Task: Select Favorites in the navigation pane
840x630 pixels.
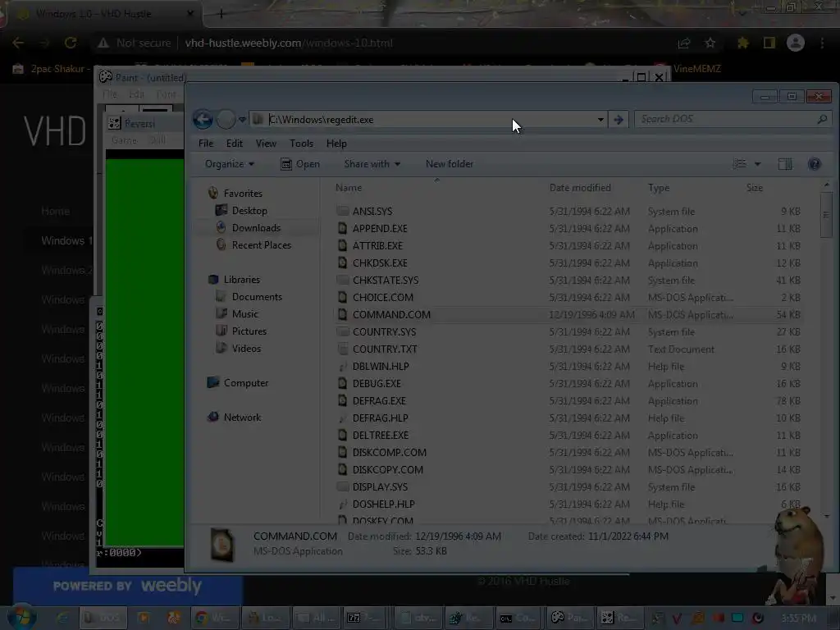Action: [243, 194]
